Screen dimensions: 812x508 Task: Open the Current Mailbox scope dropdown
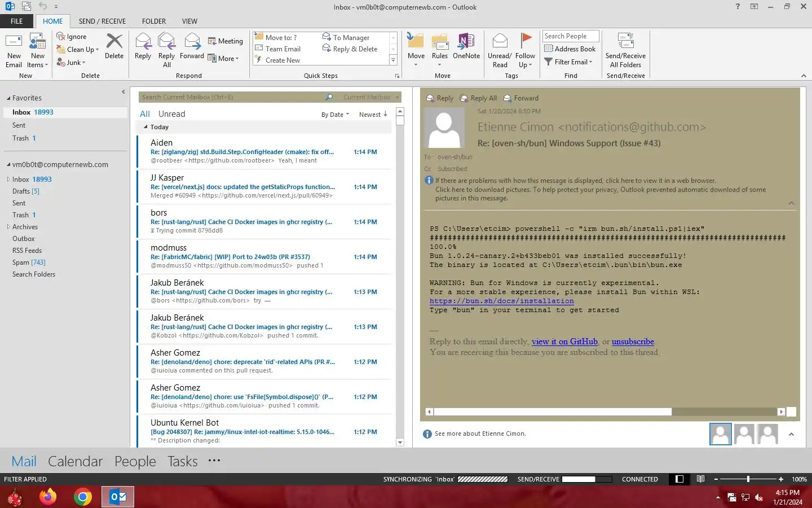[370, 97]
